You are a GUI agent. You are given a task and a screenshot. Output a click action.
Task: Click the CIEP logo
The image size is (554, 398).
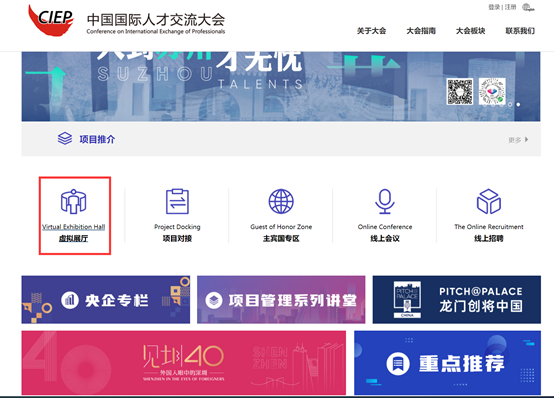pyautogui.click(x=51, y=20)
